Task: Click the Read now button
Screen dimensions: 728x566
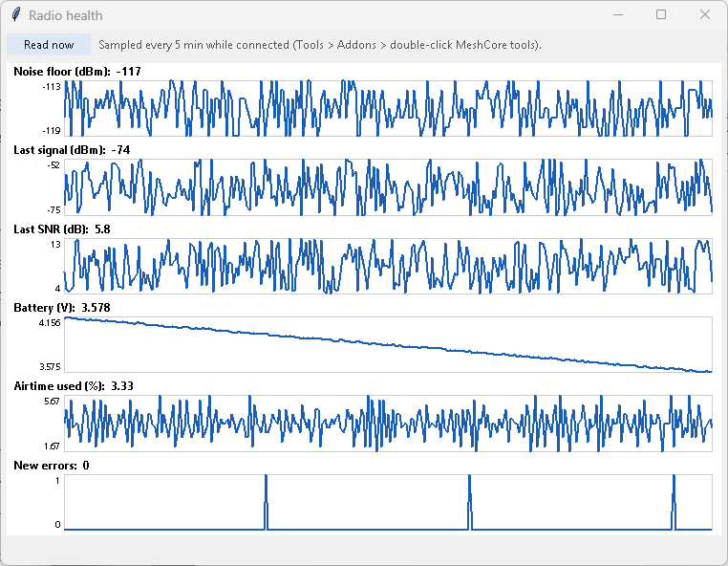Action: [49, 45]
